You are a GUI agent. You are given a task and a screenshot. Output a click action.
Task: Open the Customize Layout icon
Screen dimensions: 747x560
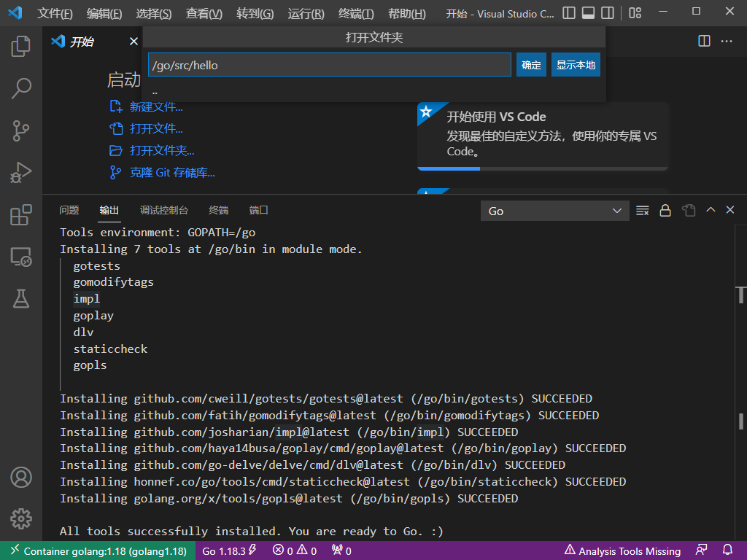(x=635, y=13)
